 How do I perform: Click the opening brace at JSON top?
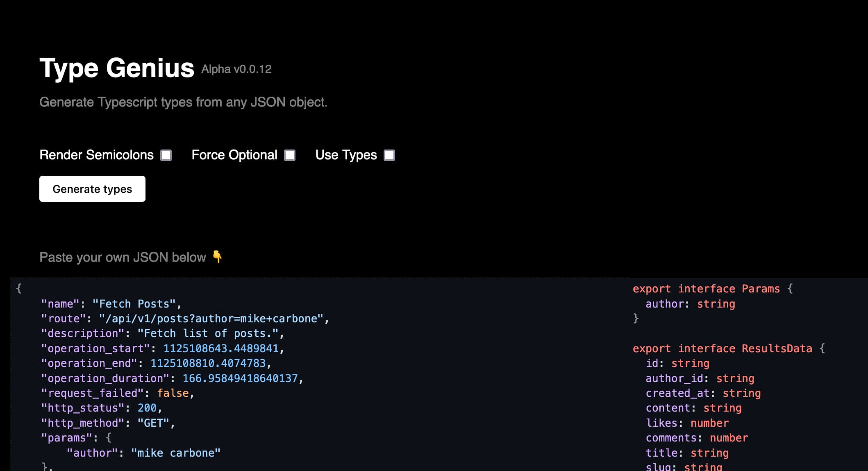19,288
